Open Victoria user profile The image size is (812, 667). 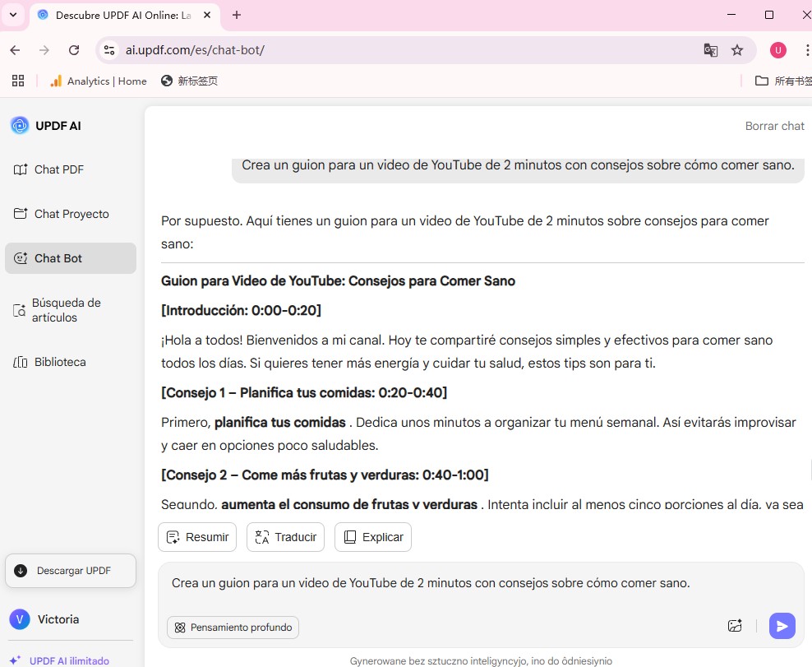44,619
